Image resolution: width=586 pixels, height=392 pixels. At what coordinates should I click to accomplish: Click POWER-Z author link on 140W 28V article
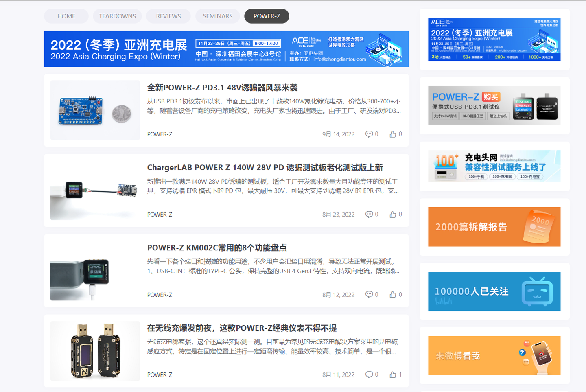[160, 215]
